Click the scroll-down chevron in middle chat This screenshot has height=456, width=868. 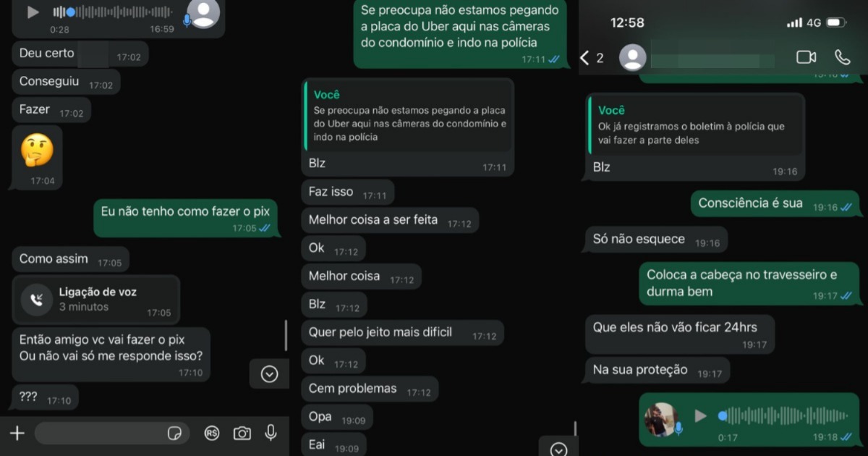(x=558, y=449)
